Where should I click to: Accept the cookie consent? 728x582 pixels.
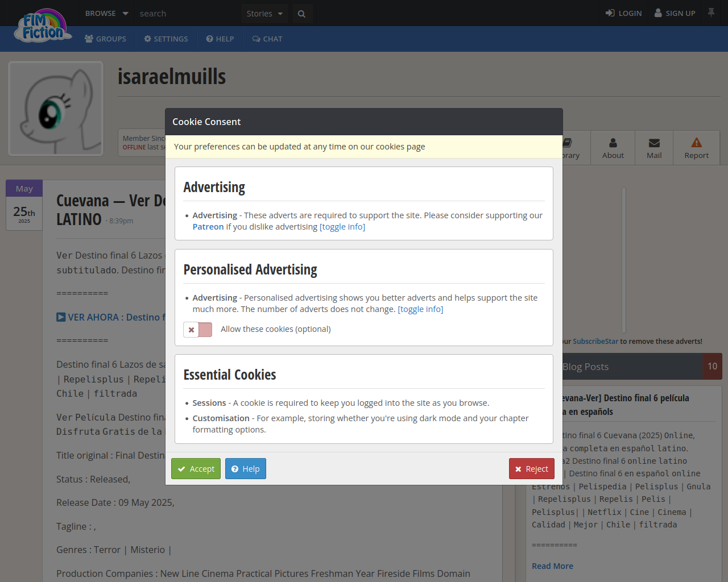click(196, 469)
